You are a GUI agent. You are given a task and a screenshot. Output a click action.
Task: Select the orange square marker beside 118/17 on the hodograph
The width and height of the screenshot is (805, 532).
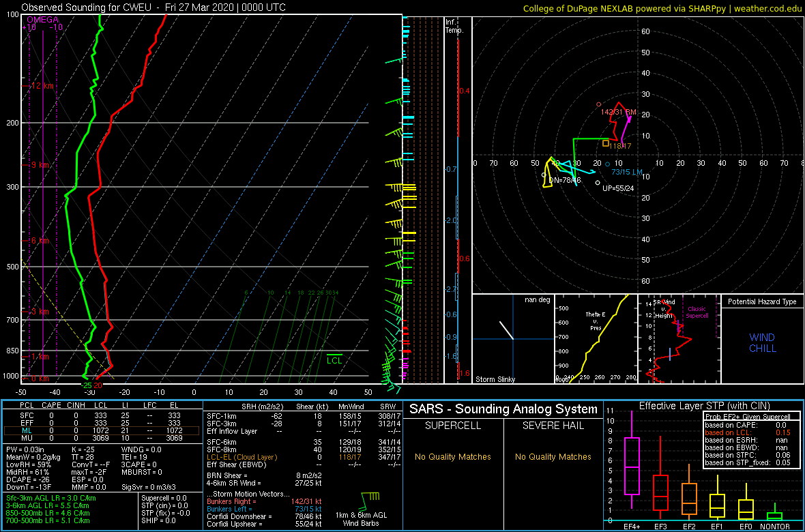606,144
